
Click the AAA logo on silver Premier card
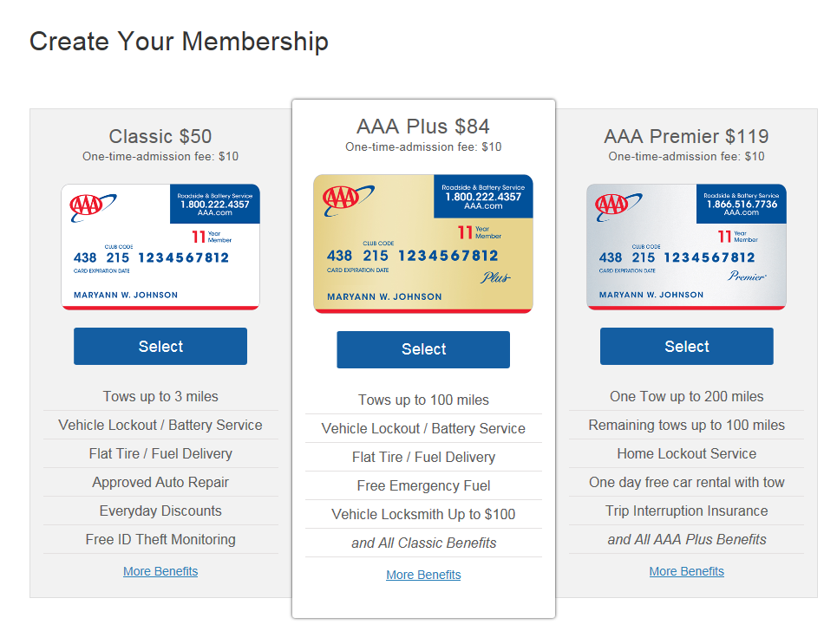click(618, 207)
